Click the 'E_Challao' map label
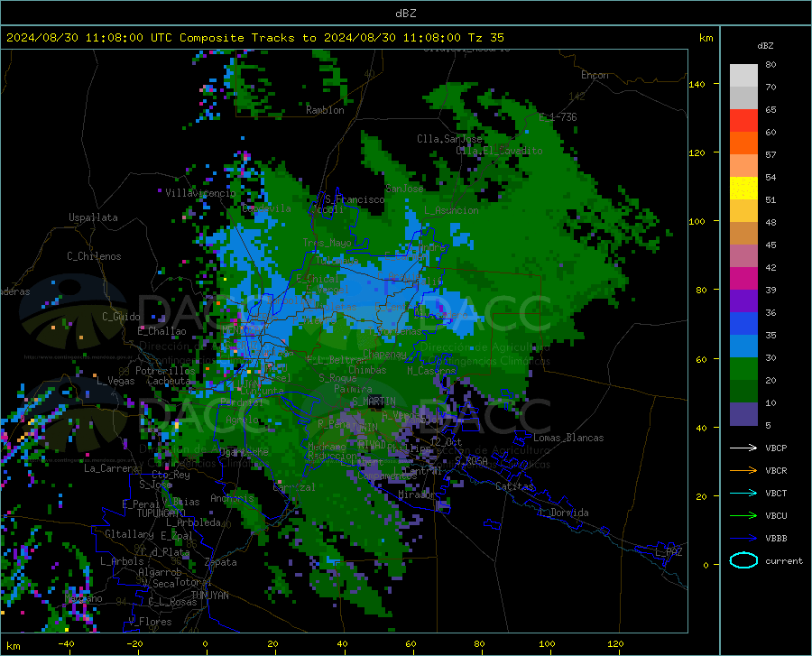Image resolution: width=812 pixels, height=656 pixels. [x=162, y=331]
